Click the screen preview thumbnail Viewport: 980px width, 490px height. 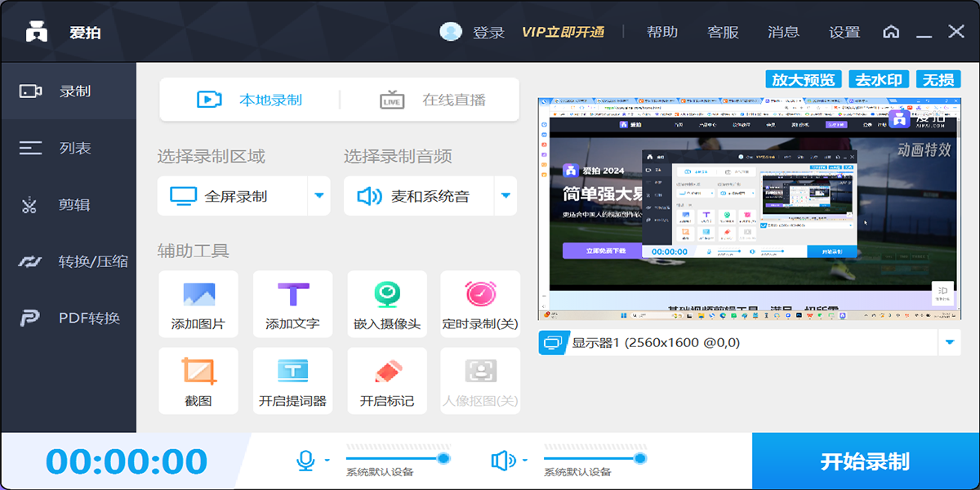click(749, 209)
